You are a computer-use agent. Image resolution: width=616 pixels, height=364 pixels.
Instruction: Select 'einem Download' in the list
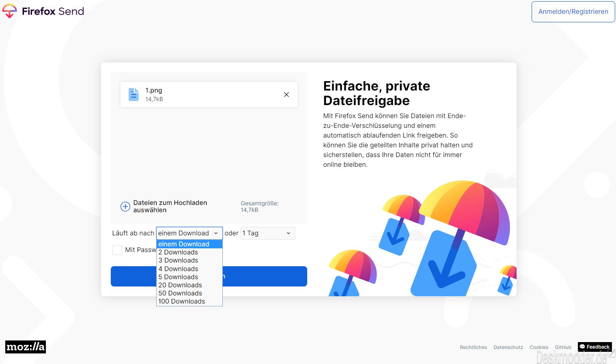coord(190,244)
